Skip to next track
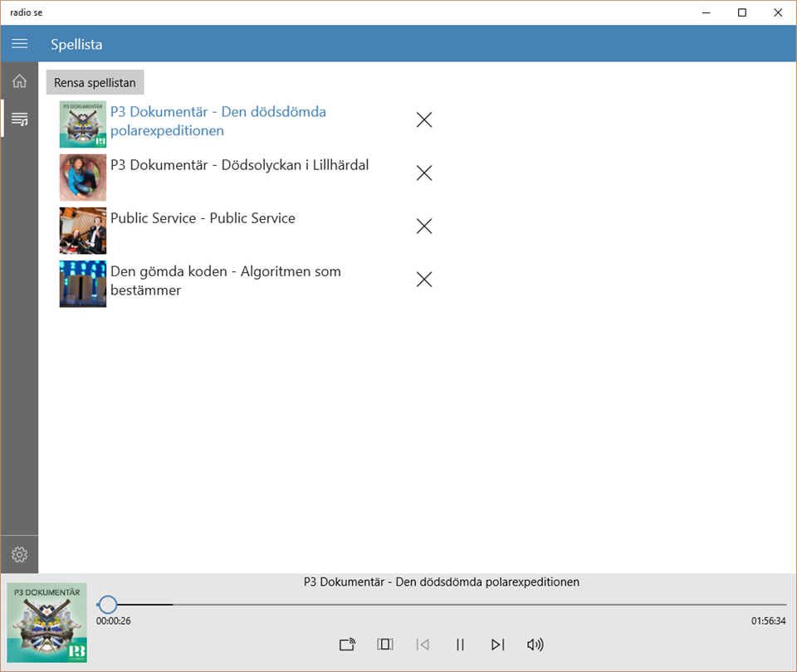 click(x=497, y=645)
